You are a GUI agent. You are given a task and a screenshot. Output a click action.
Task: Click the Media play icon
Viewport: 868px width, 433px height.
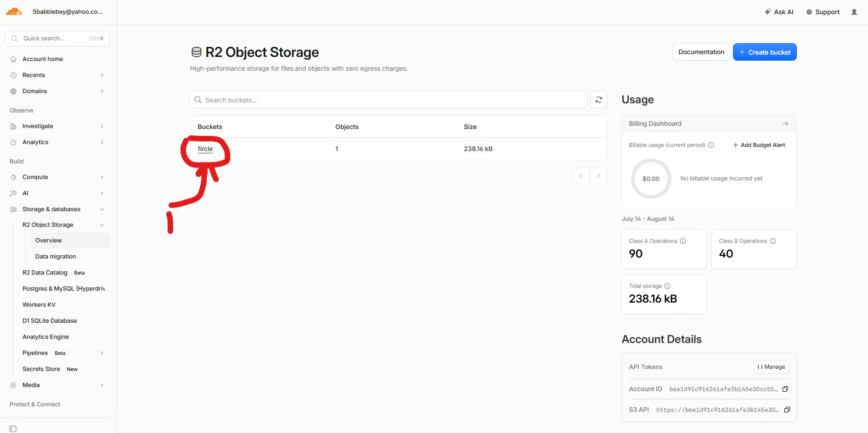pyautogui.click(x=13, y=385)
